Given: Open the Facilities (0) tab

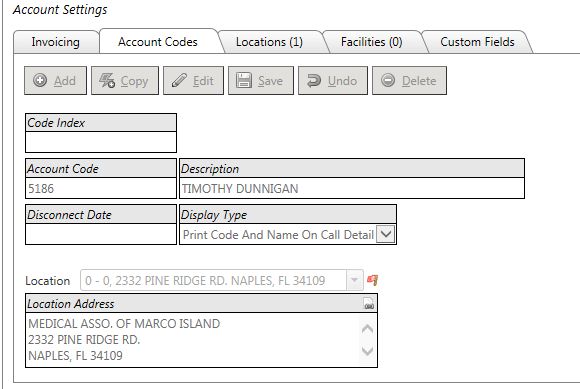Looking at the screenshot, I should pos(371,42).
